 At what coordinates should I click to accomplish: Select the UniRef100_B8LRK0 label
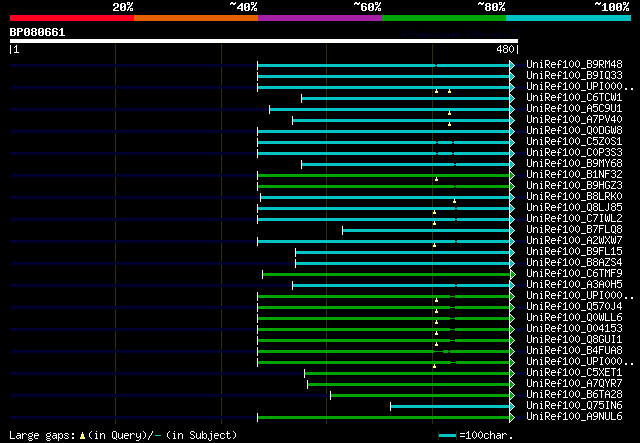click(574, 196)
